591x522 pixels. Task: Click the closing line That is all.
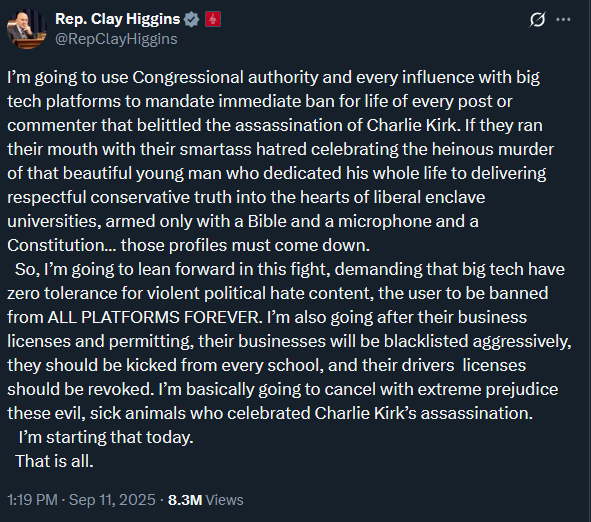coord(54,461)
